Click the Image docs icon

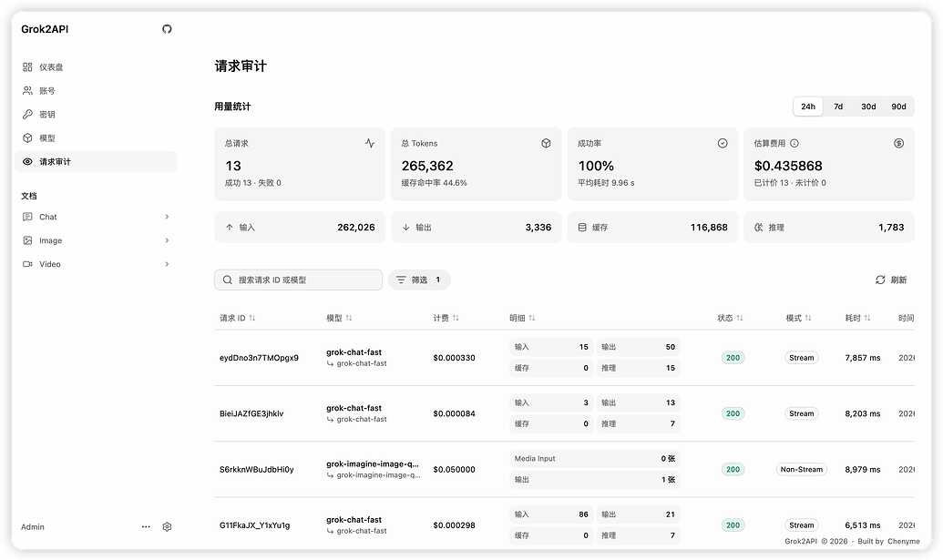(27, 240)
